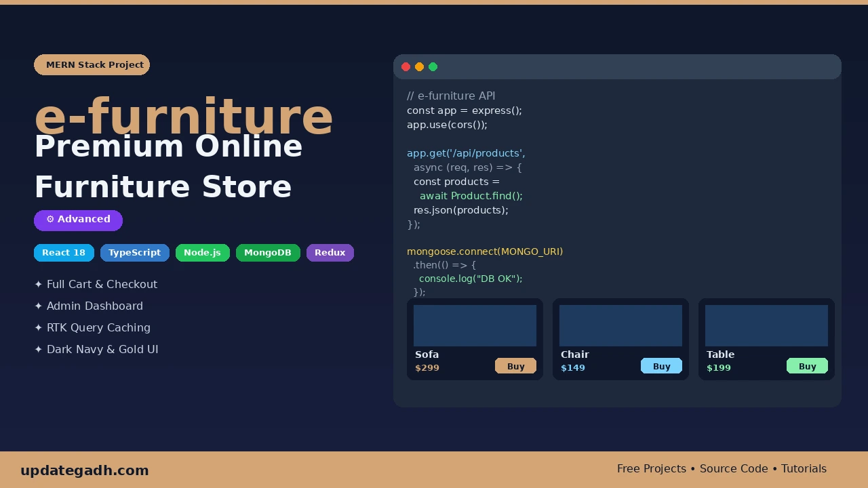Select the React 18 badge
The image size is (868, 488).
[x=64, y=252]
